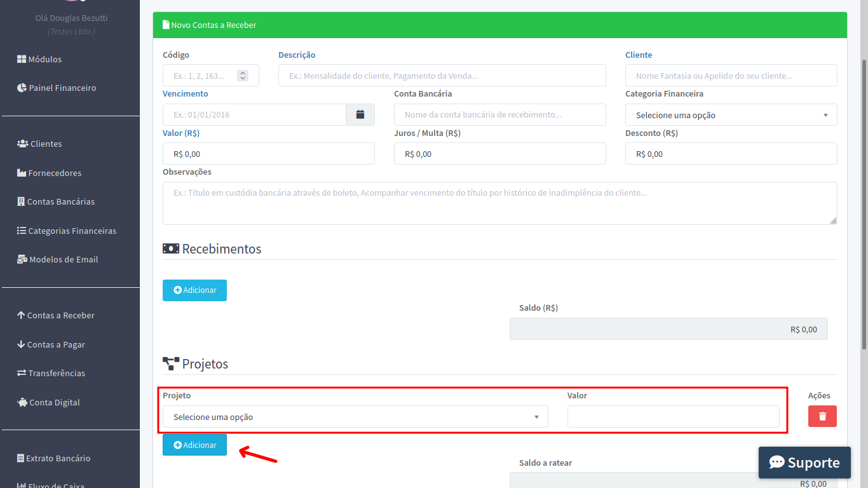The width and height of the screenshot is (868, 488).
Task: Click the Contas a Pagar down-arrow icon
Action: [x=21, y=344]
